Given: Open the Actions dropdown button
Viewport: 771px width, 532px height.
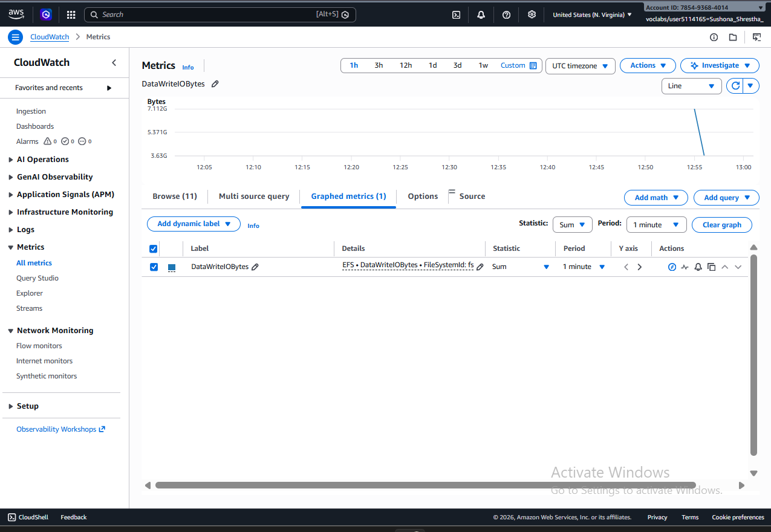Looking at the screenshot, I should pos(648,66).
